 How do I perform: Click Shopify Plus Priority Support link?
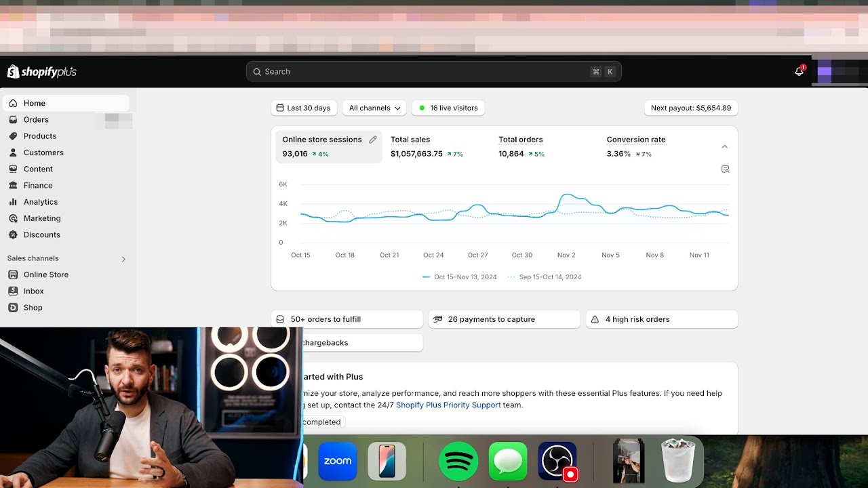448,405
